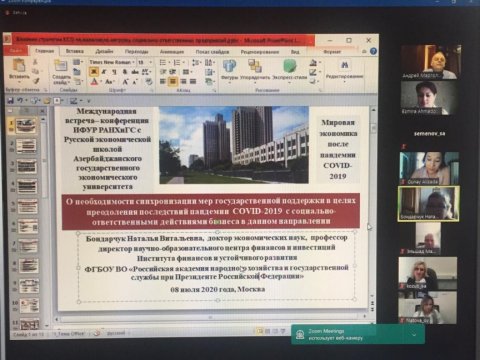The image size is (480, 360).
Task: Click the decrease list level icon
Action: coord(163,72)
